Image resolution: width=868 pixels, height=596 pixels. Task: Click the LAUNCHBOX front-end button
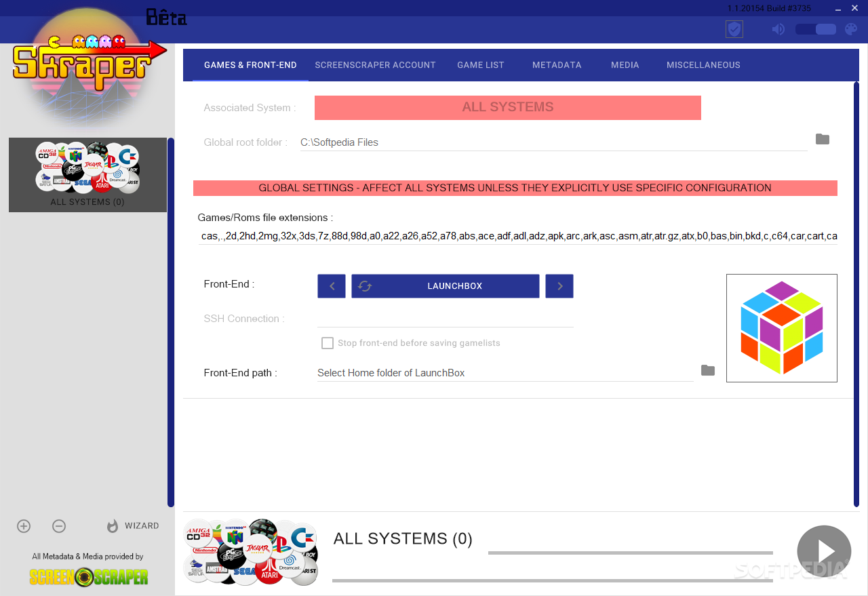click(x=446, y=286)
